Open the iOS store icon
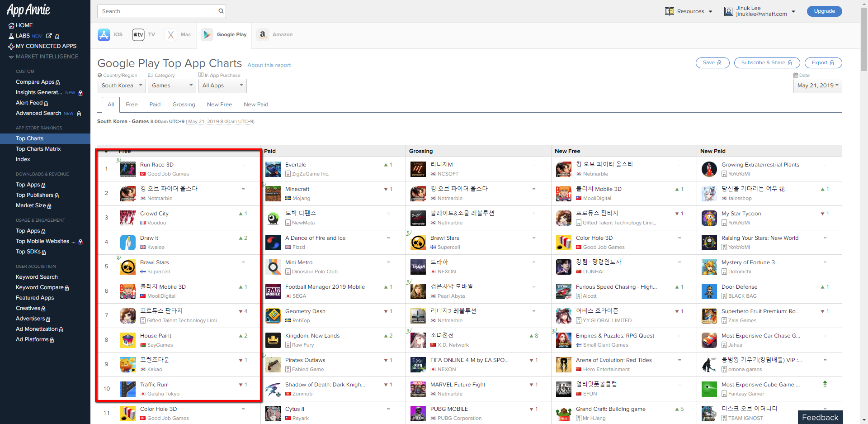Screen dimensions: 868x424 point(104,35)
